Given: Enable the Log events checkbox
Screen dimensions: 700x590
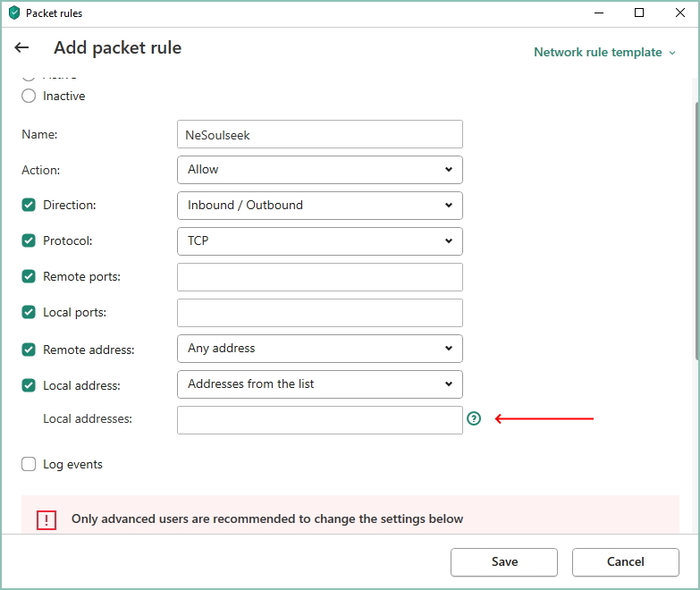Looking at the screenshot, I should pyautogui.click(x=29, y=464).
